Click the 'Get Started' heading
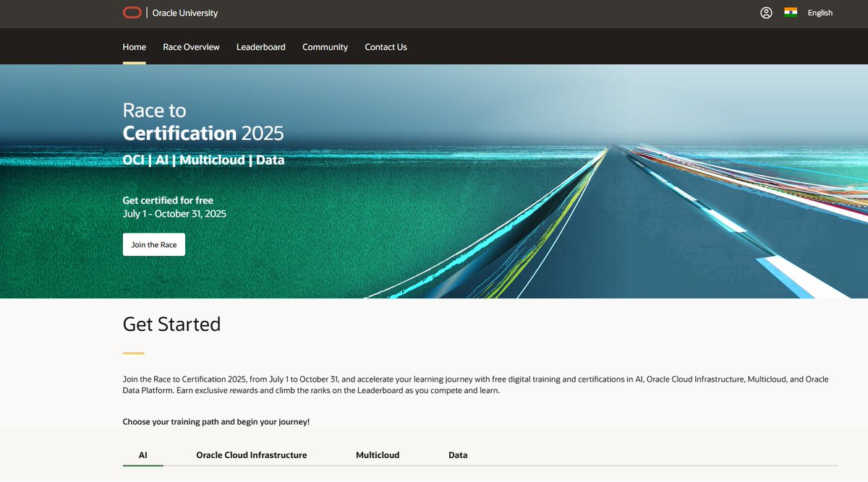The image size is (868, 482). [x=171, y=324]
